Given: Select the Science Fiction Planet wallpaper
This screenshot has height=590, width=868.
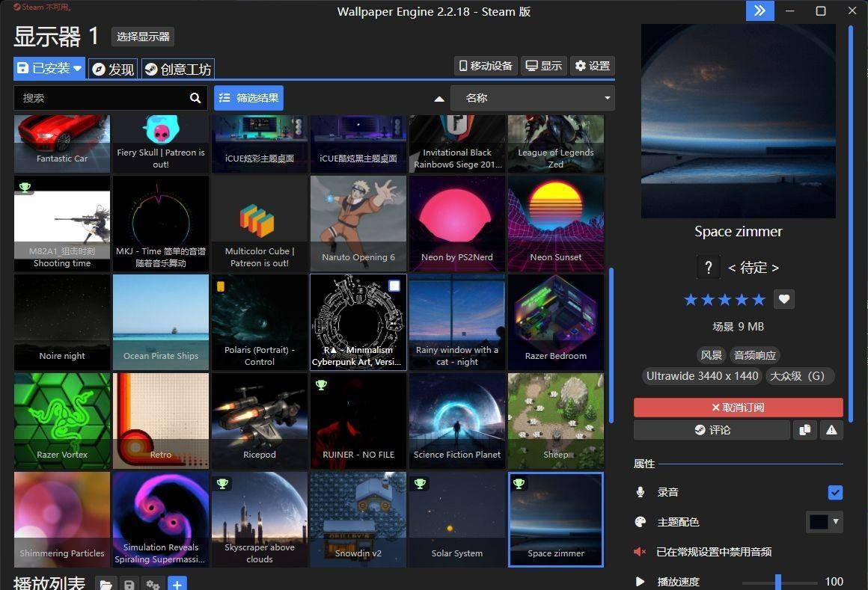Looking at the screenshot, I should pyautogui.click(x=457, y=421).
